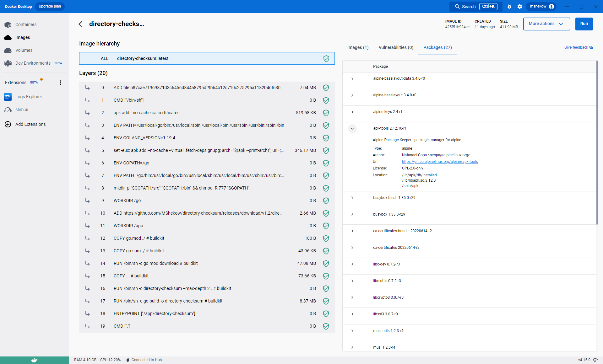Open the More actions dropdown
The image size is (603, 364).
click(546, 24)
